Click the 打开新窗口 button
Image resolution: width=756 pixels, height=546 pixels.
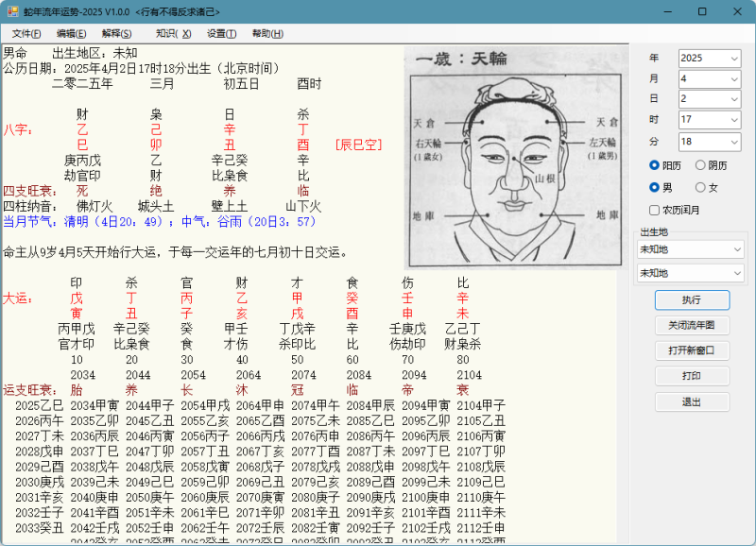[692, 350]
